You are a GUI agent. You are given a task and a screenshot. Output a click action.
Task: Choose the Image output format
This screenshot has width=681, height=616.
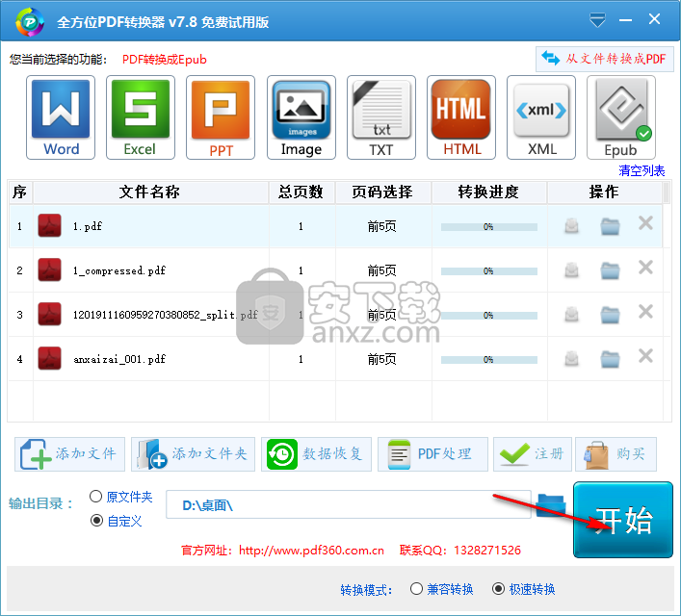(x=301, y=117)
